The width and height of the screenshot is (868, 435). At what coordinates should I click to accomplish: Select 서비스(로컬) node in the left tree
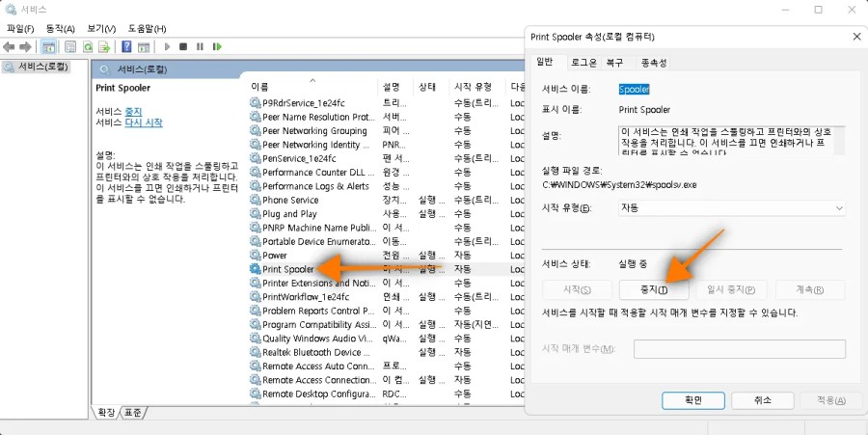(37, 67)
